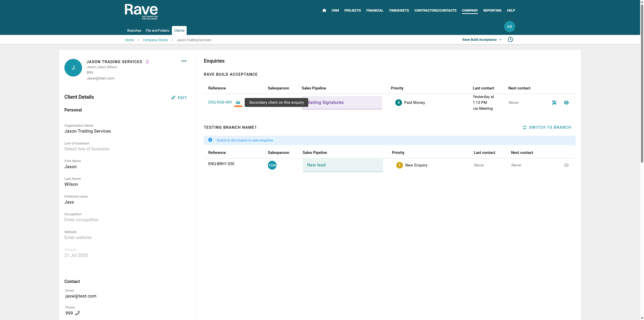Click the Company Clients breadcrumb link

(155, 40)
